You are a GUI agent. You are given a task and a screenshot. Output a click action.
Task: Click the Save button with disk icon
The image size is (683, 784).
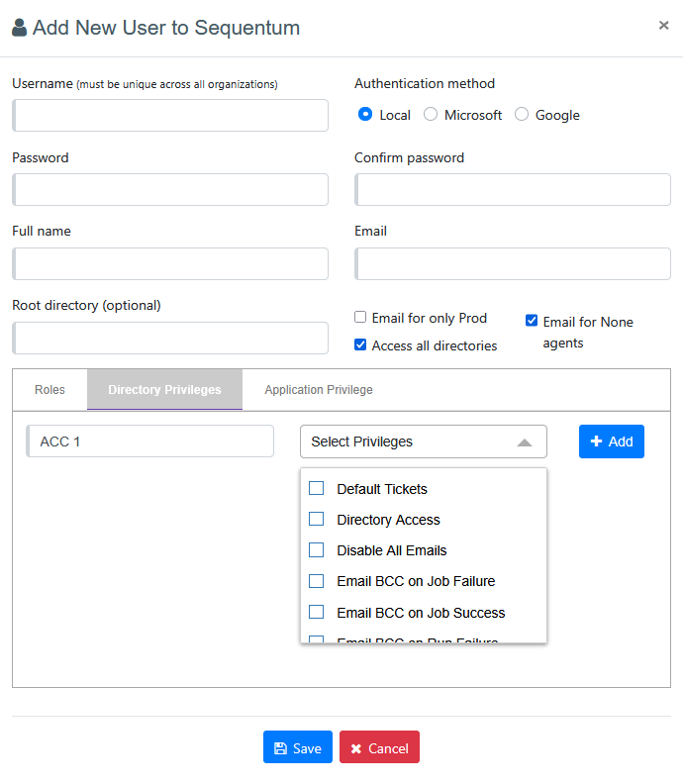coord(298,747)
